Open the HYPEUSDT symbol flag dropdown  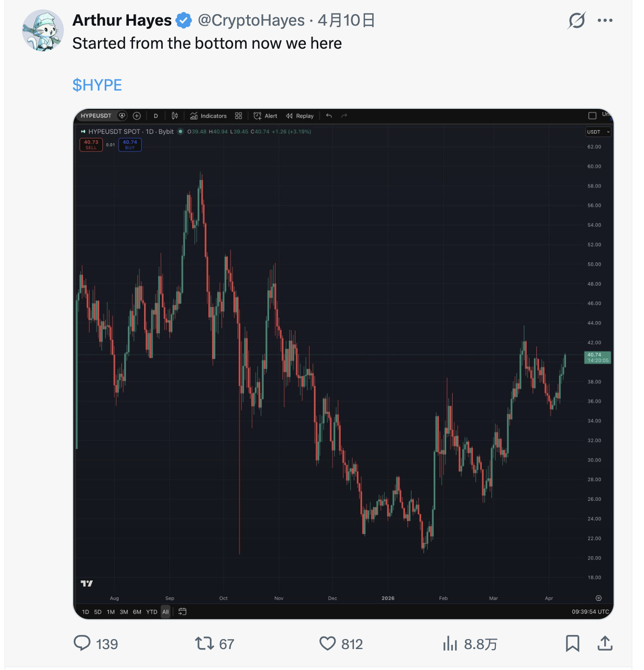pyautogui.click(x=121, y=116)
